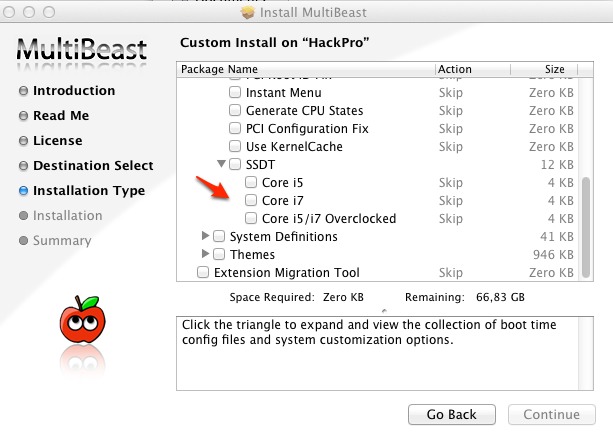Click the Core i5/i7 Overclocked label
The height and width of the screenshot is (439, 613).
coord(329,219)
